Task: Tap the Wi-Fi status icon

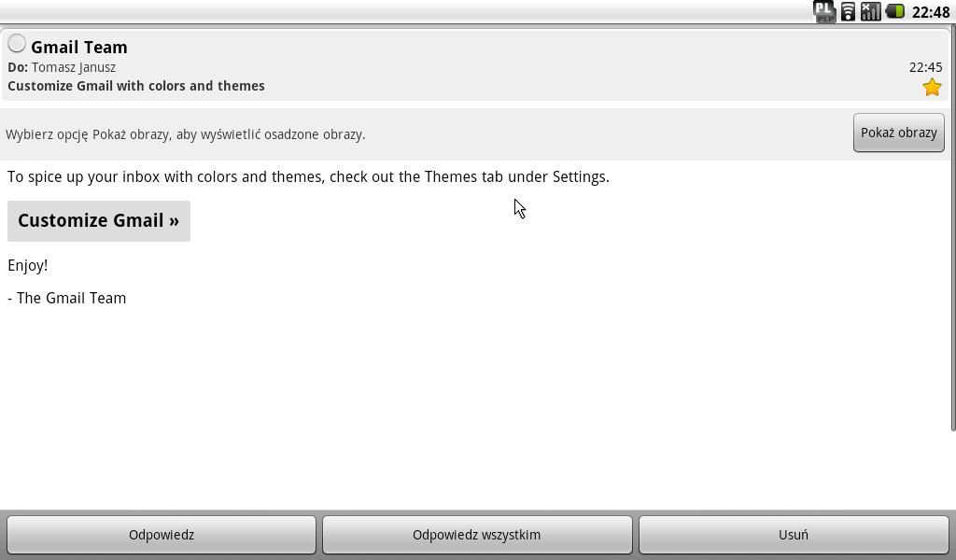Action: (x=848, y=11)
